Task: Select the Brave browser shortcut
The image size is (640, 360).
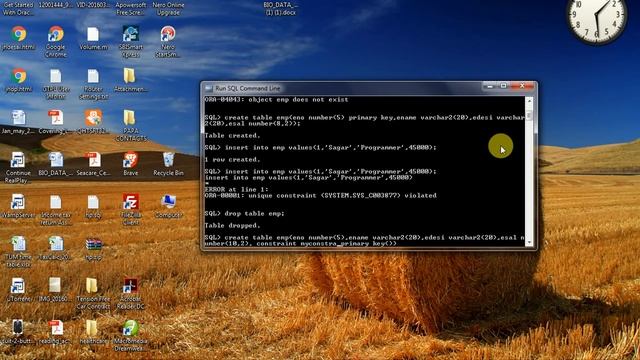Action: coord(131,160)
